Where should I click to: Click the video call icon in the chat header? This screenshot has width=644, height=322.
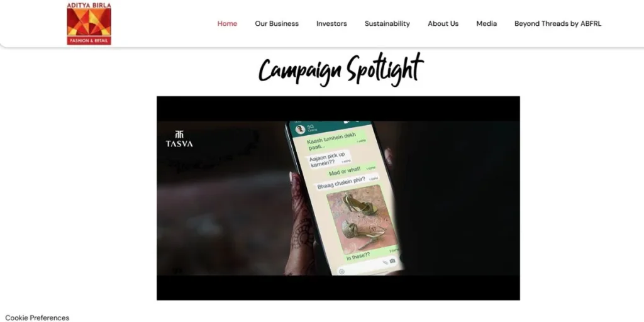click(x=347, y=122)
